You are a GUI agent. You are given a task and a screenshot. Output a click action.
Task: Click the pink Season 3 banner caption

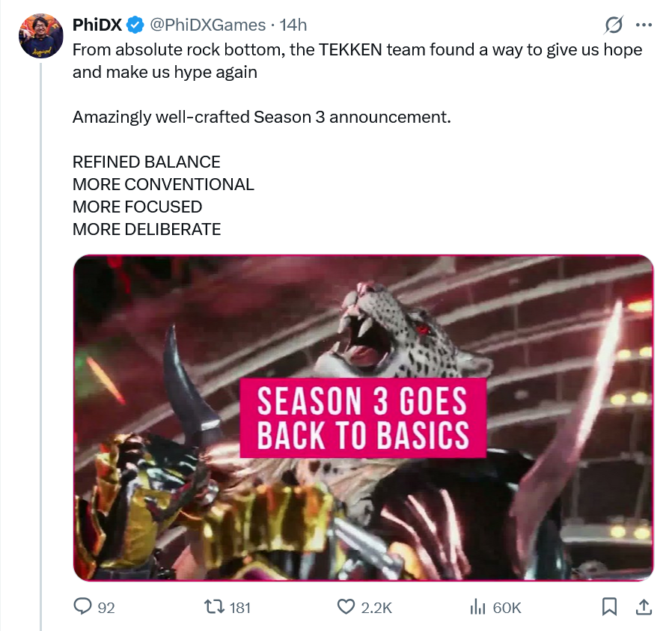(363, 417)
